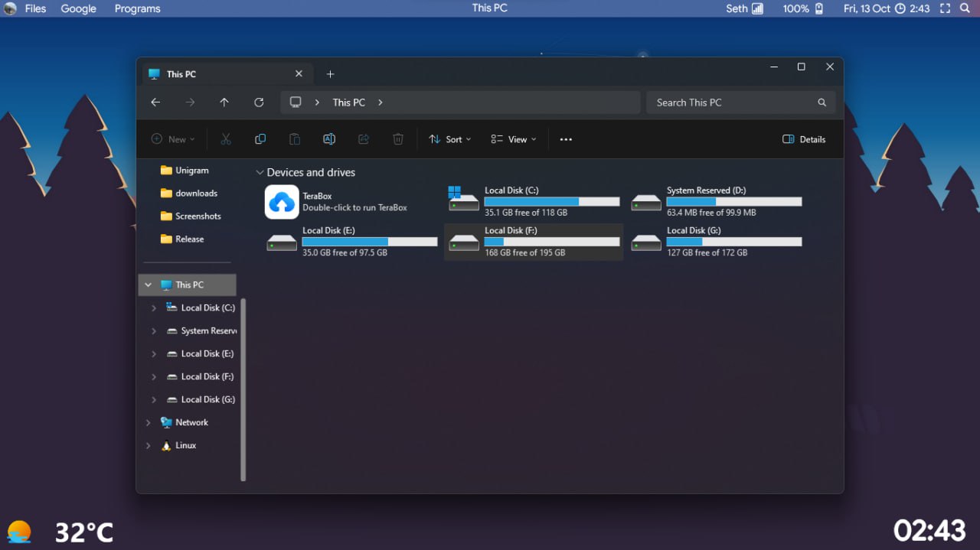Click the Copy icon in toolbar
Screen dimensions: 980x550
(260, 139)
